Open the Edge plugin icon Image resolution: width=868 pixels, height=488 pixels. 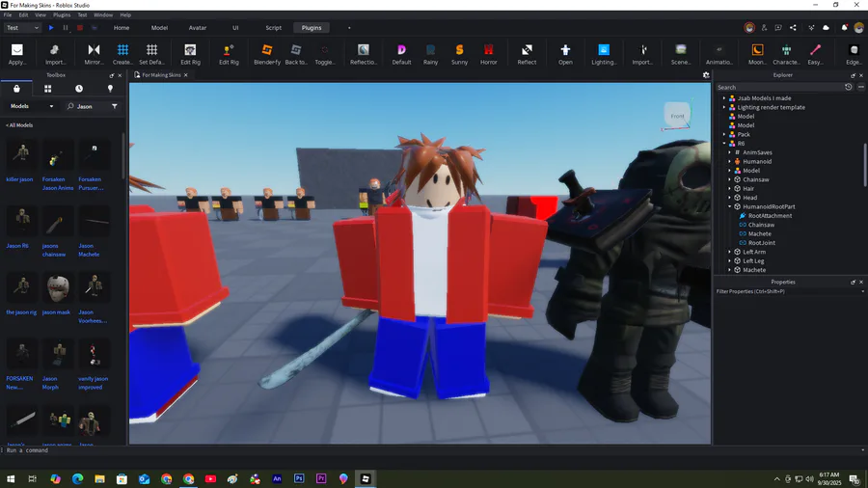coord(854,50)
